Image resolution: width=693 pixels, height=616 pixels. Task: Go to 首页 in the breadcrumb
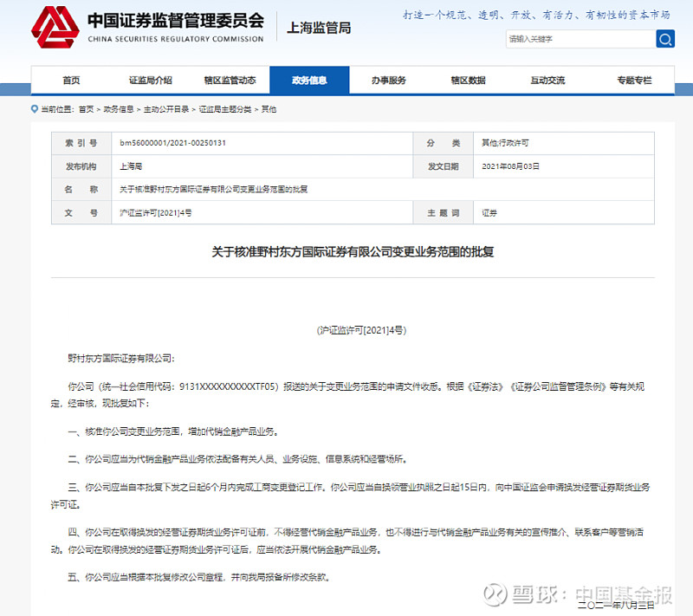[86, 109]
